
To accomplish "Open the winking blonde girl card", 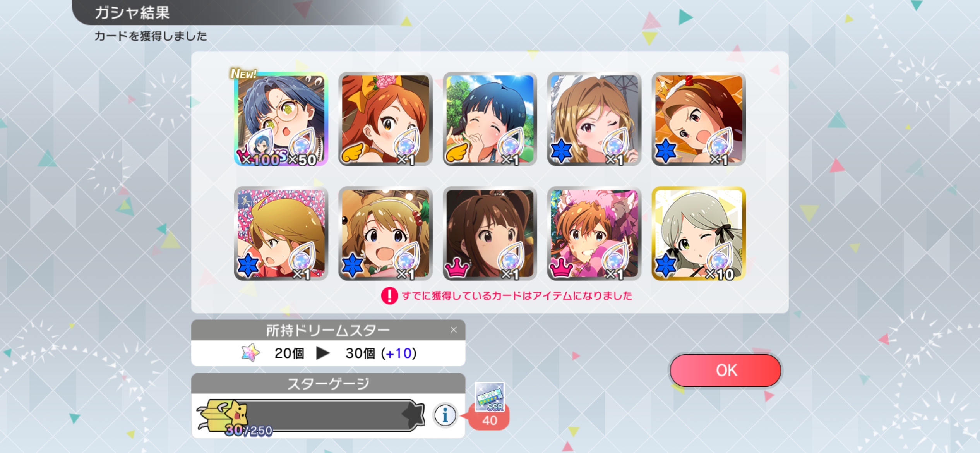I will coord(594,119).
